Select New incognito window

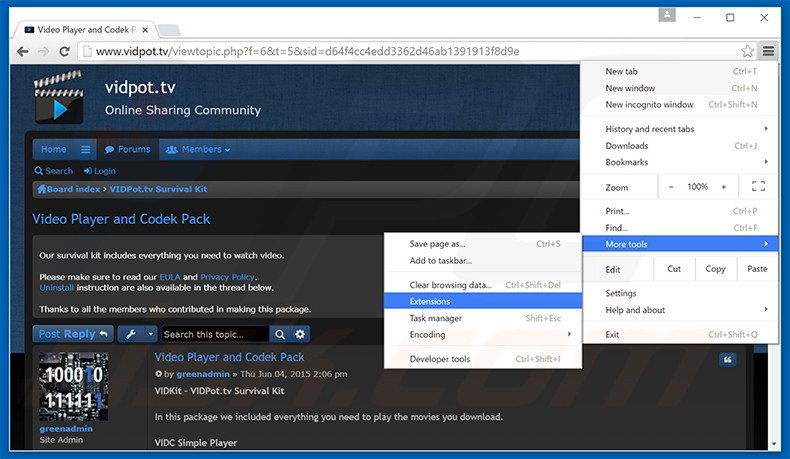click(680, 105)
